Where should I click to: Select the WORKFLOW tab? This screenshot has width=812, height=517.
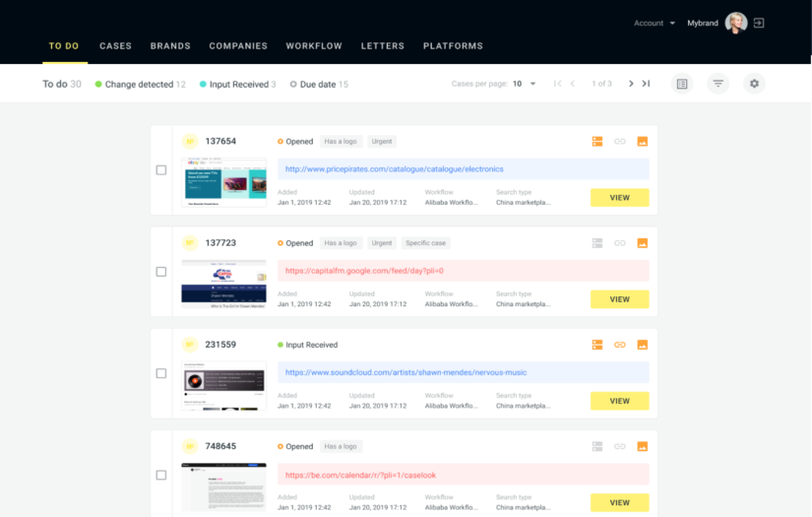(x=314, y=46)
